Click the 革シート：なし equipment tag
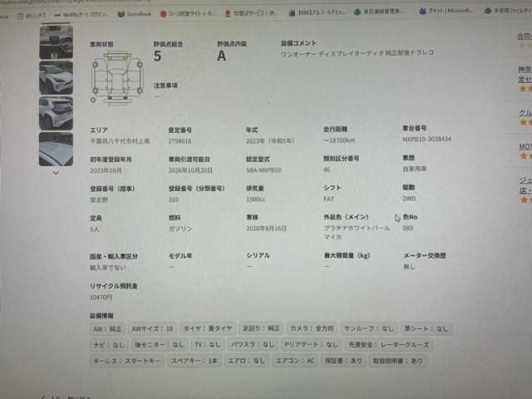 [x=426, y=328]
